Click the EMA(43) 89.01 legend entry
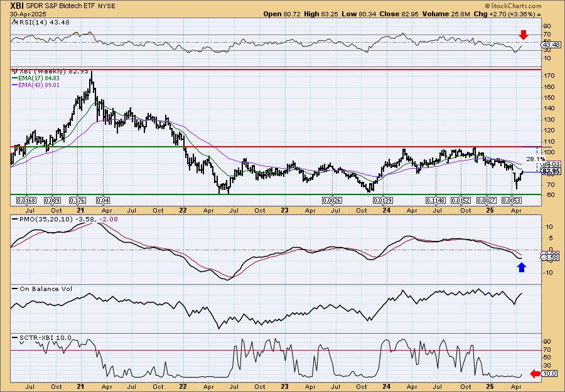The height and width of the screenshot is (392, 565). pos(40,85)
